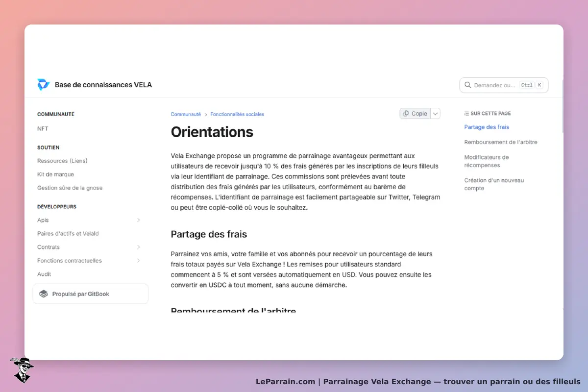Image resolution: width=588 pixels, height=392 pixels.
Task: Jump to Modificateurs de récompenses section
Action: 487,161
